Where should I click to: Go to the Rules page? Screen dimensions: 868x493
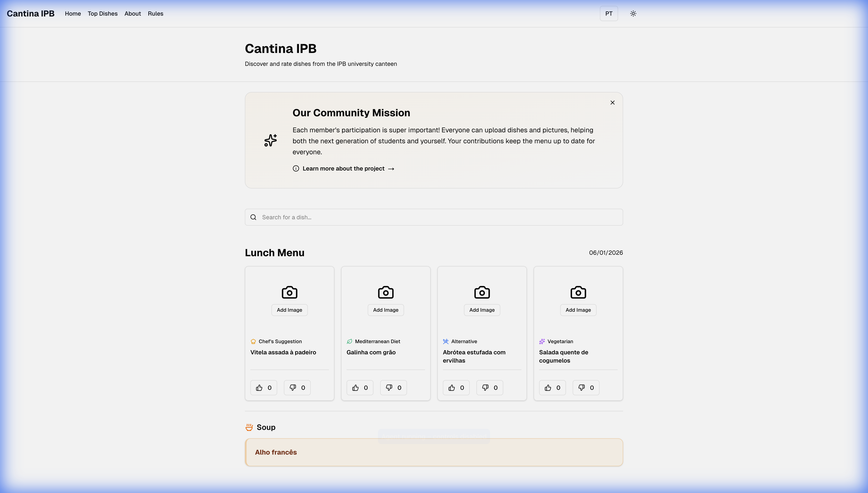tap(155, 14)
